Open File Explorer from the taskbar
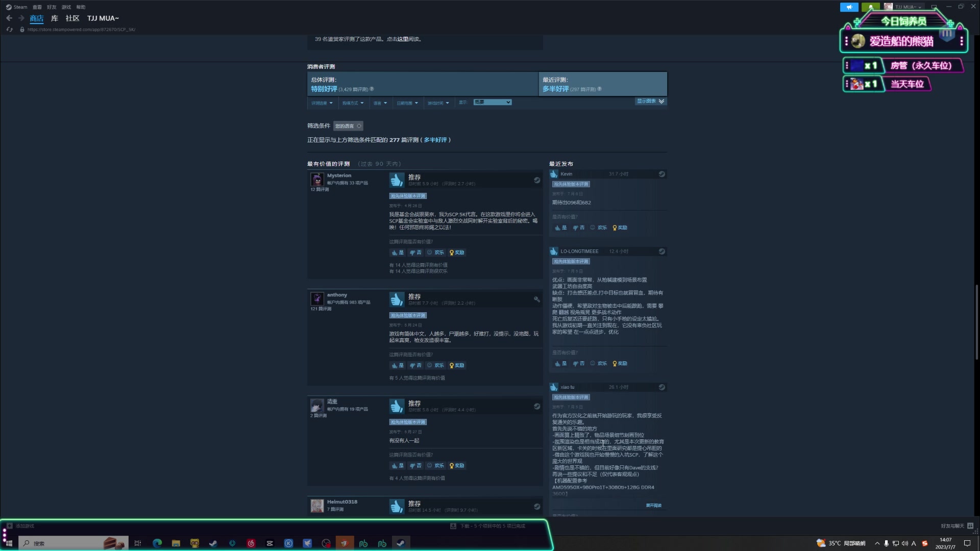The width and height of the screenshot is (980, 551). [x=176, y=543]
